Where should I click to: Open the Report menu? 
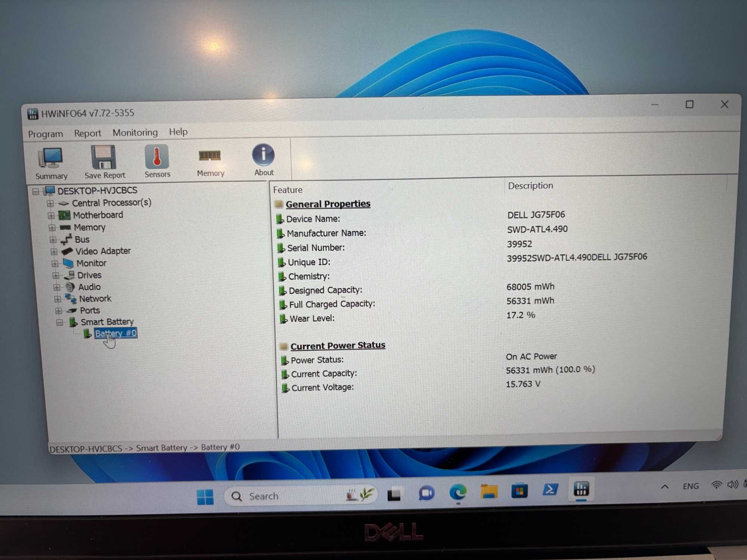tap(87, 133)
